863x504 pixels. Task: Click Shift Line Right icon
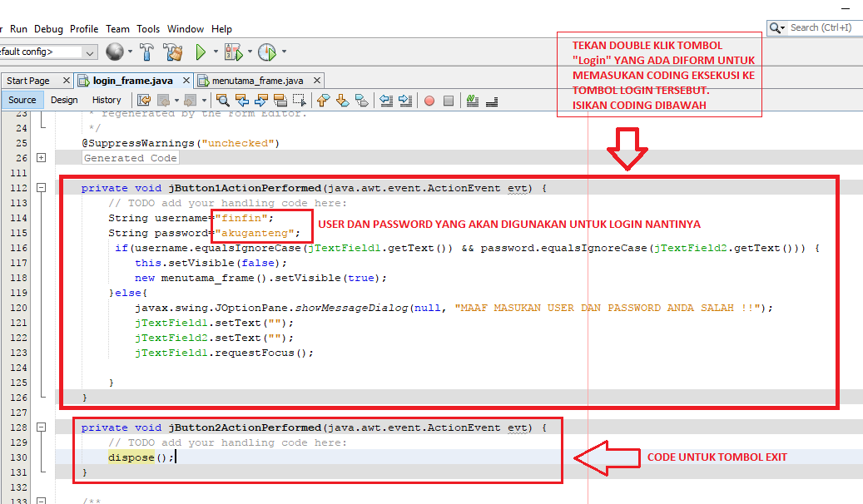point(405,100)
